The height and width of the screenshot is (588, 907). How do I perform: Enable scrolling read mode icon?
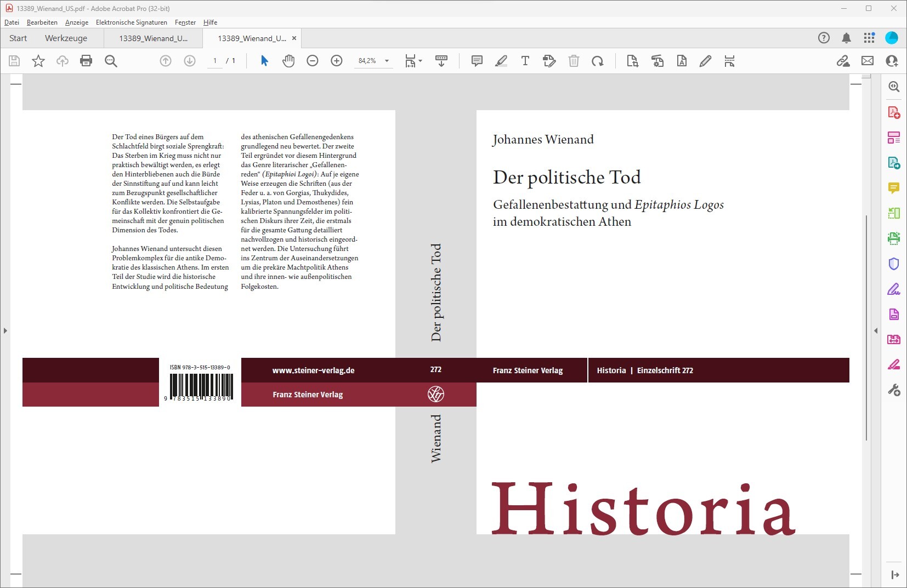click(x=441, y=61)
